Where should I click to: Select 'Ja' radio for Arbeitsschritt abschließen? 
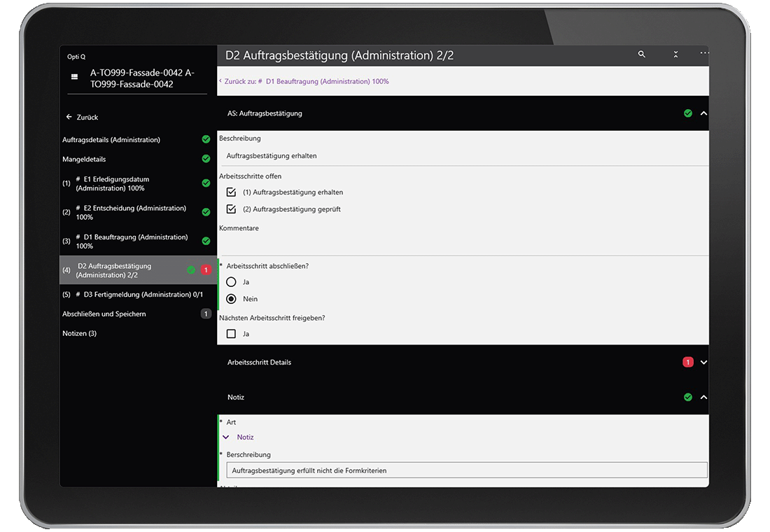[x=232, y=282]
